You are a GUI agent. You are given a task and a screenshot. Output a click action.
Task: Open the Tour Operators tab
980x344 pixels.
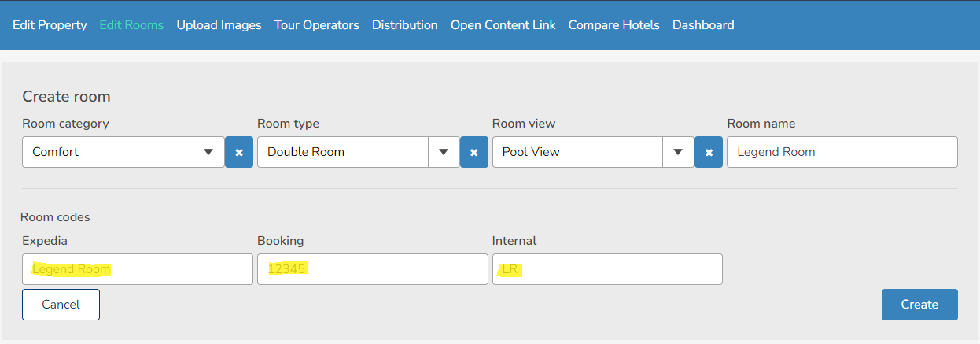316,25
